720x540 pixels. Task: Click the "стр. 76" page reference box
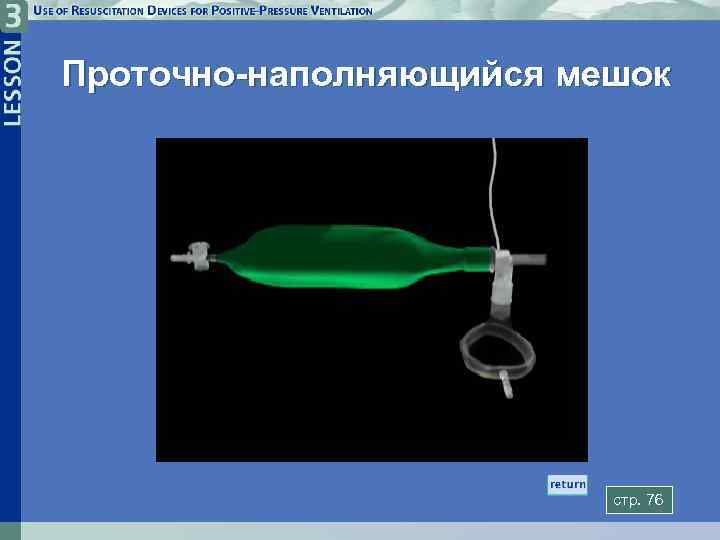pos(639,500)
